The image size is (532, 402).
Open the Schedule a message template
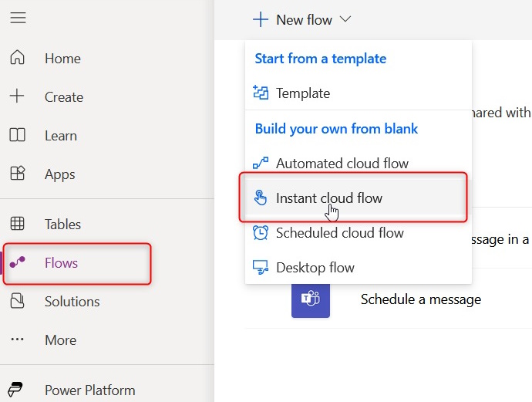coord(421,299)
